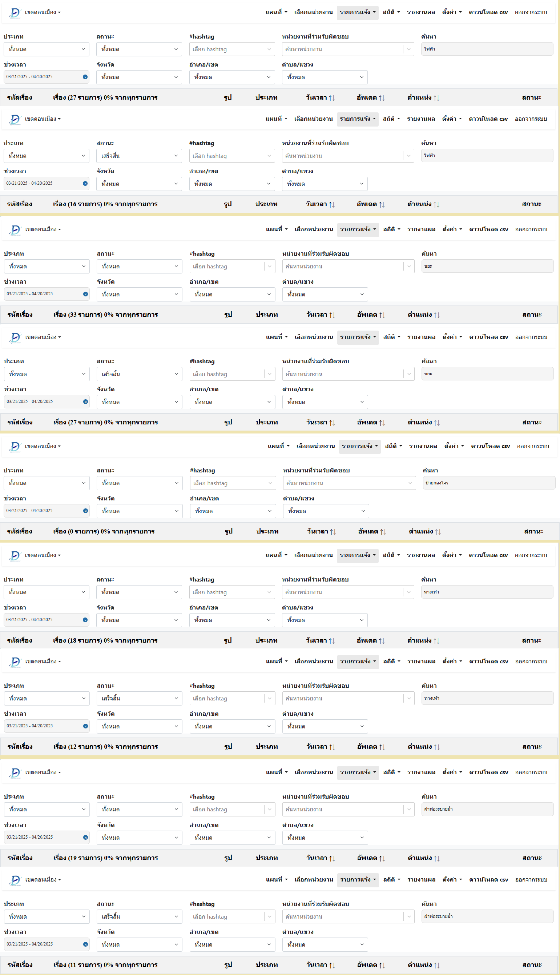Screen dimensions: 560x975
Task: Clear the date range in the 18 รายการ panel
Action: point(85,620)
